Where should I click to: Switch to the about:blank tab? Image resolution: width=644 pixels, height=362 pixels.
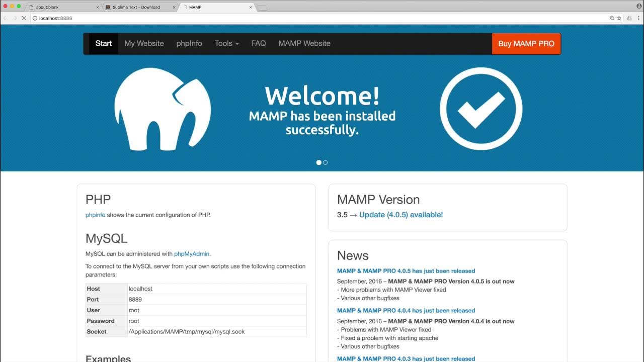pyautogui.click(x=63, y=8)
